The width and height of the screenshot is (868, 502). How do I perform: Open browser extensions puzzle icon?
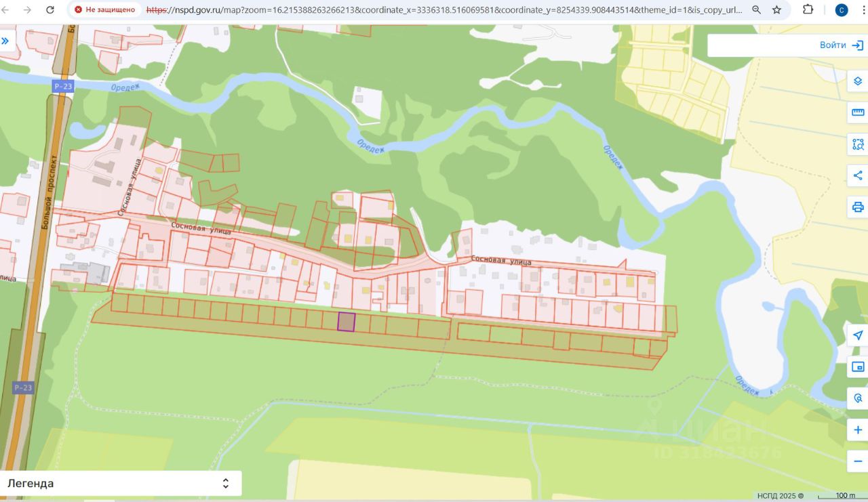coord(808,9)
